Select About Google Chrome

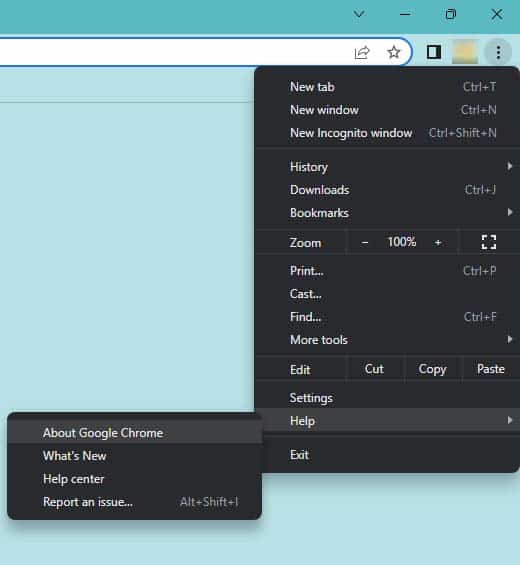134,433
